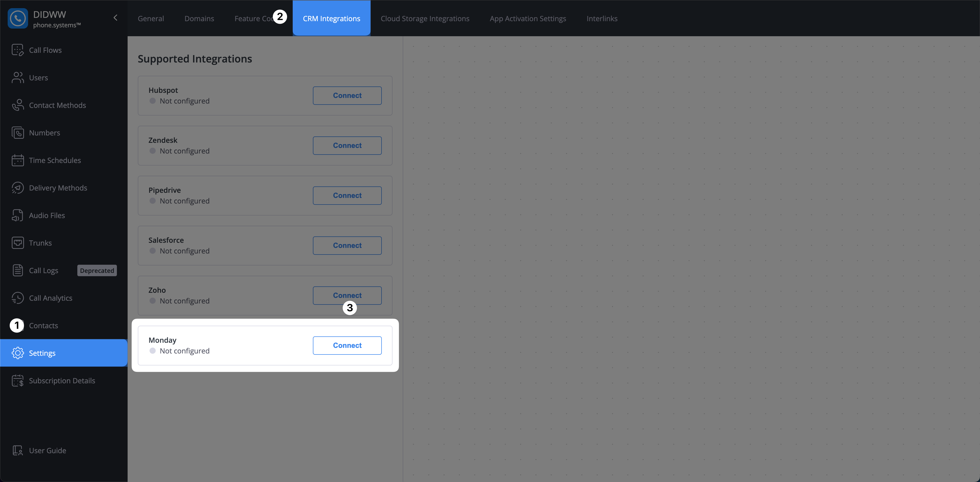Viewport: 980px width, 482px height.
Task: Open Cloud Storage Integrations tab
Action: point(425,18)
